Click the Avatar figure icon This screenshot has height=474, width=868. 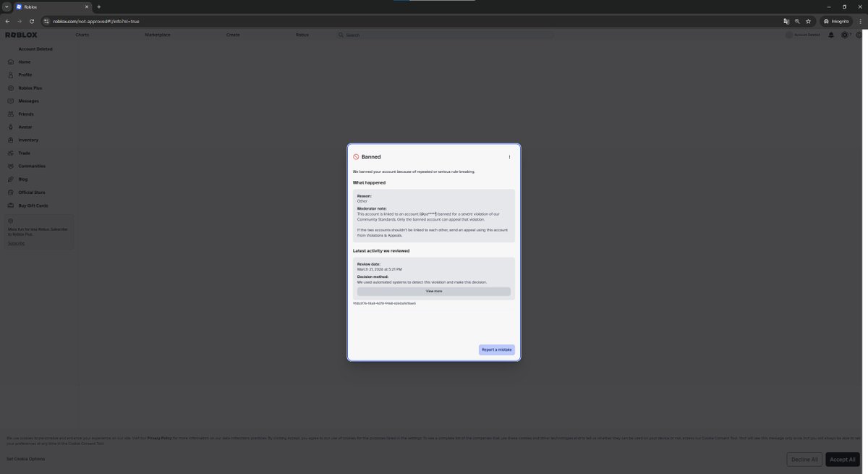pyautogui.click(x=11, y=127)
